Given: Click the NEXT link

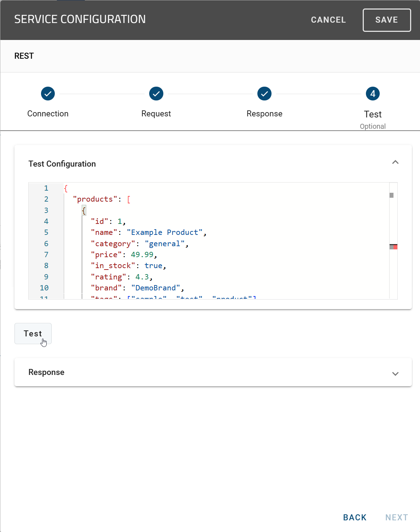Looking at the screenshot, I should pos(396,517).
